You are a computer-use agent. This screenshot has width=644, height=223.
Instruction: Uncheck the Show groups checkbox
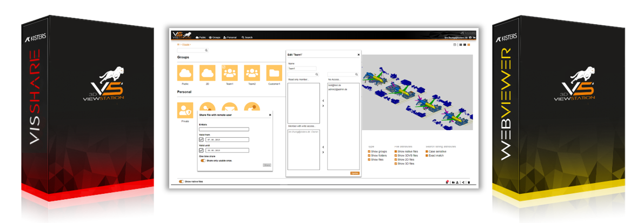pyautogui.click(x=369, y=152)
